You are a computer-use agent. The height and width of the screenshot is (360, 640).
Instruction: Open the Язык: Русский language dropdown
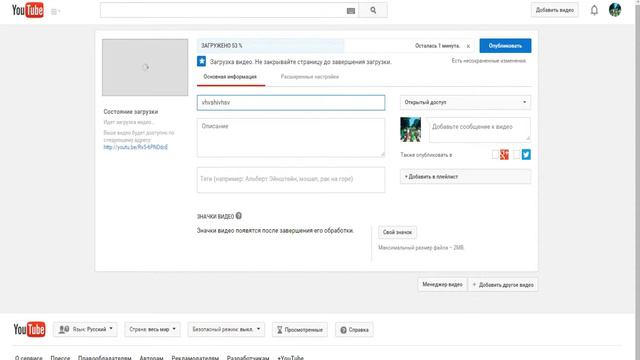[85, 329]
